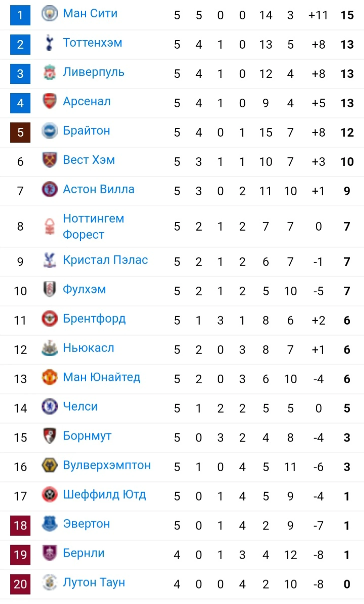
Task: Click the Crystal Palace eagle crest
Action: coord(49,260)
